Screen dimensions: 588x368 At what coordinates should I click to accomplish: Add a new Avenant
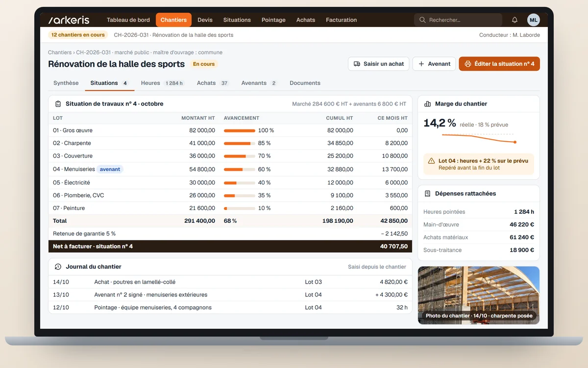(434, 64)
